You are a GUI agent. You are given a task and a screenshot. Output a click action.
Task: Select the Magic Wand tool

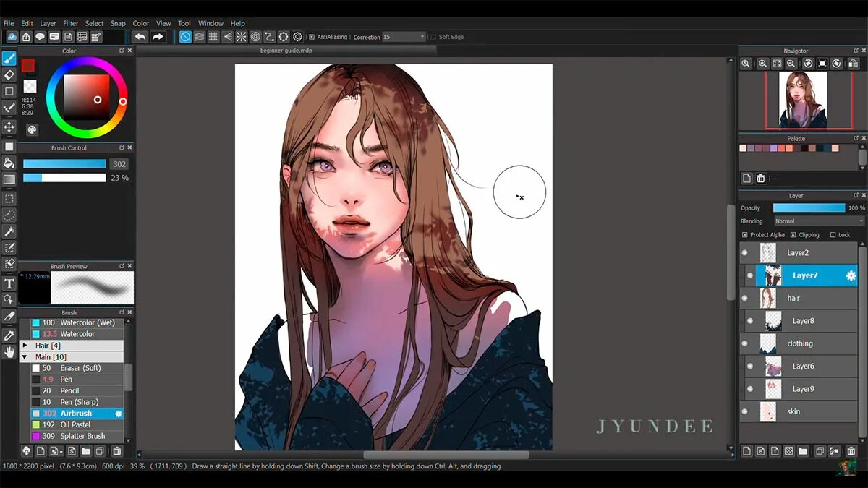tap(9, 231)
